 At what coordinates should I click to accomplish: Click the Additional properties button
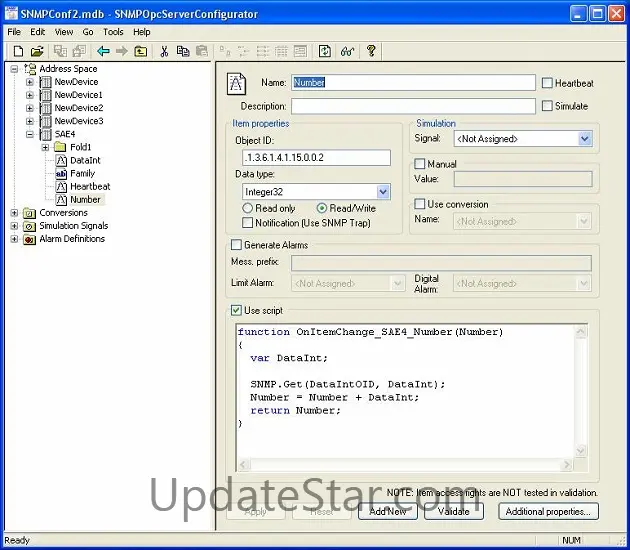(547, 511)
